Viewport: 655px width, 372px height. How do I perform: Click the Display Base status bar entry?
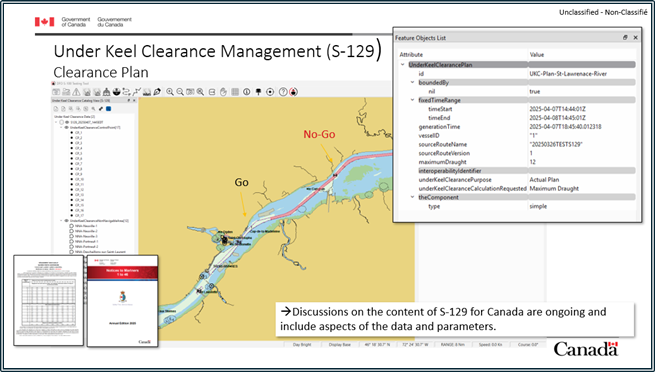click(340, 345)
